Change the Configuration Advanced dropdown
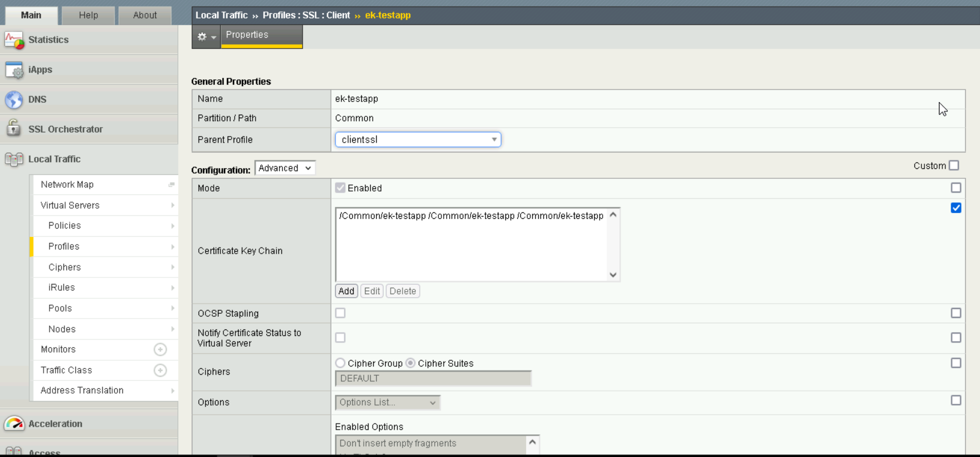This screenshot has height=457, width=980. click(x=285, y=168)
